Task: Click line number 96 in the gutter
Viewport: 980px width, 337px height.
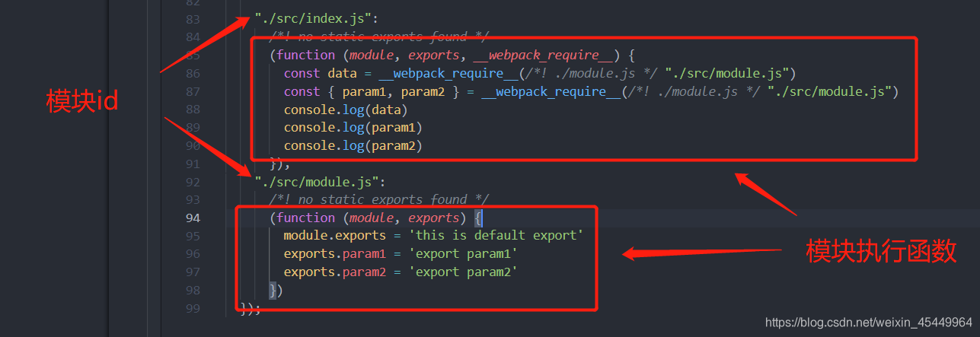Action: tap(192, 254)
